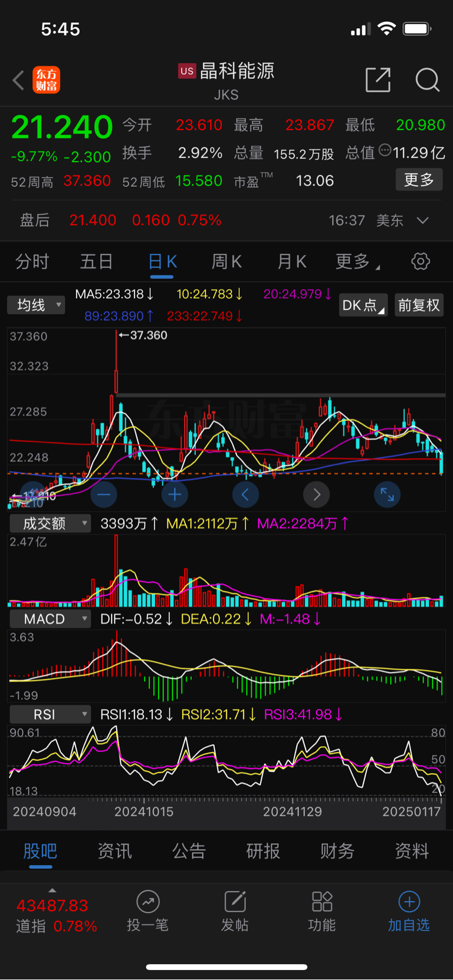This screenshot has height=980, width=453.
Task: Tap the DIF:-0.52 MACD reading
Action: (x=137, y=619)
